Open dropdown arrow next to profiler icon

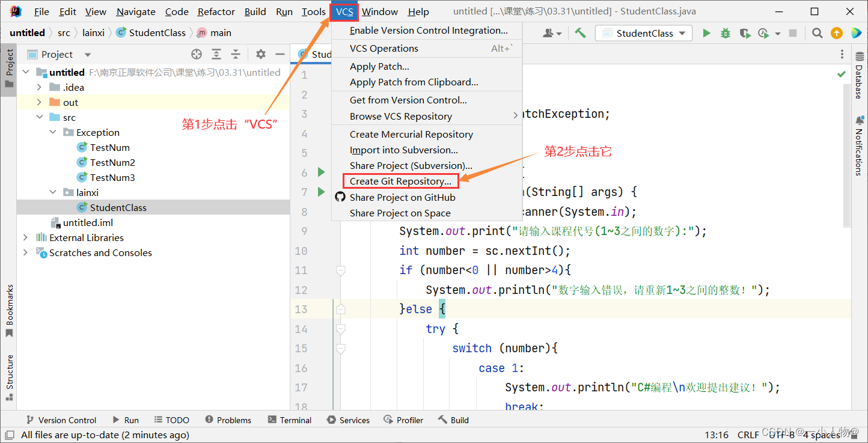point(778,34)
